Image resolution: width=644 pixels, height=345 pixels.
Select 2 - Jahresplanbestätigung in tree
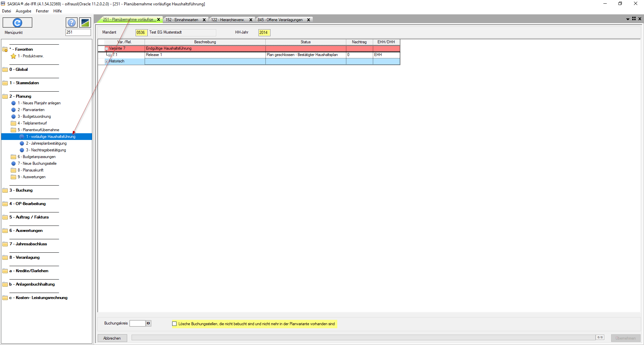[46, 143]
